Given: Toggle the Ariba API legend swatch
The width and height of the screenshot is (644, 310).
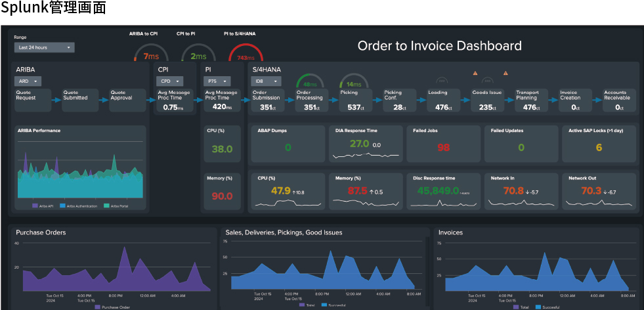Looking at the screenshot, I should click(35, 206).
